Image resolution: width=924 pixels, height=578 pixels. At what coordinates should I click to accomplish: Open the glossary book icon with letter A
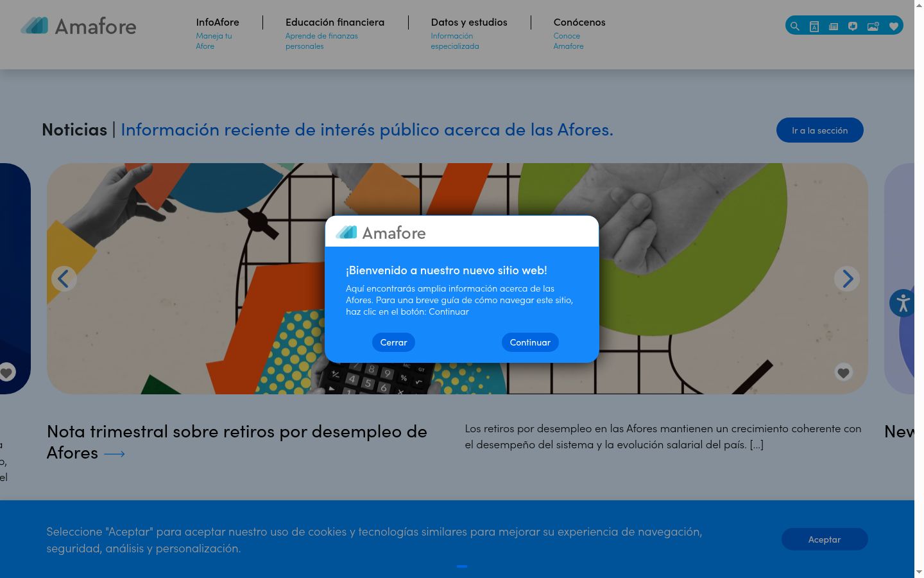point(814,26)
